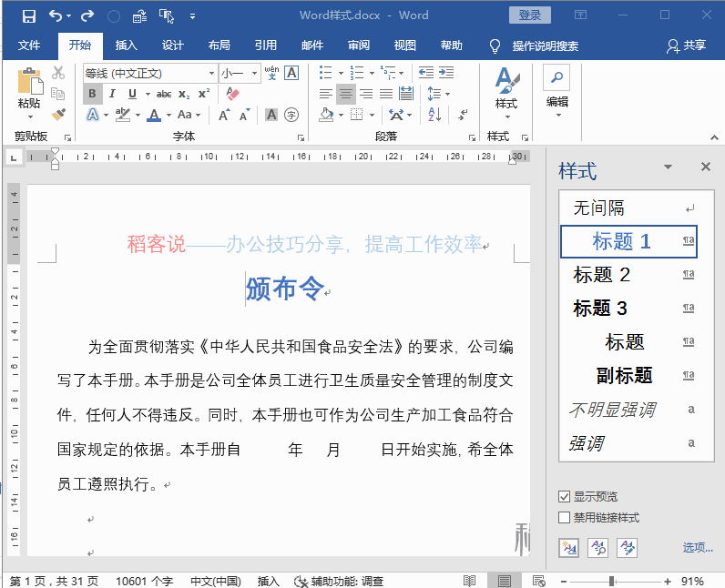The height and width of the screenshot is (588, 725).
Task: Apply character shading A icon
Action: tap(271, 115)
